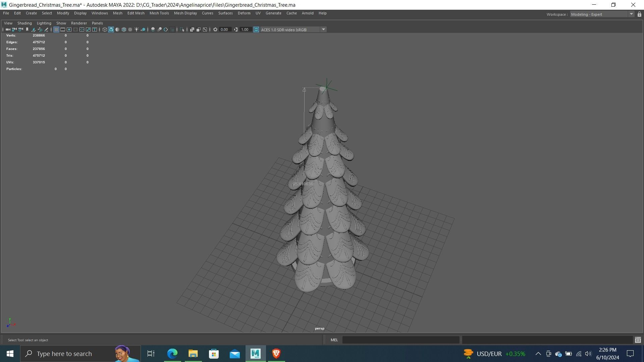
Task: Open the panel Lighting menu
Action: point(44,23)
